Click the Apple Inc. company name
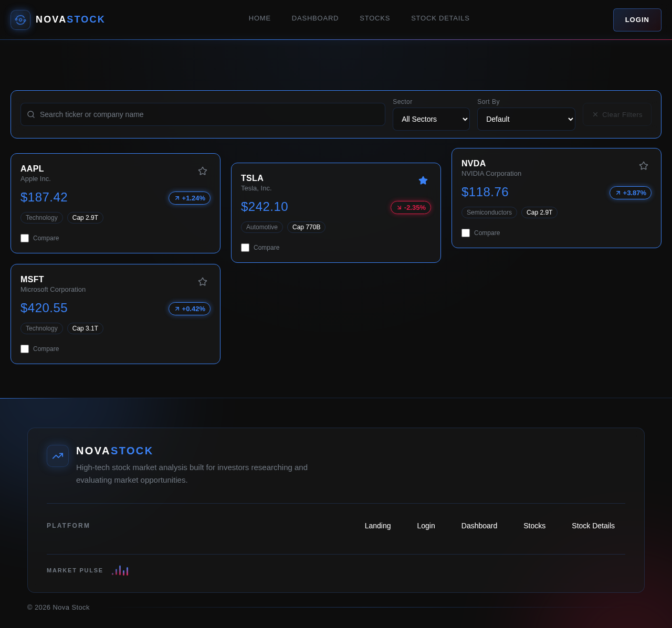Image resolution: width=672 pixels, height=628 pixels. pyautogui.click(x=36, y=179)
